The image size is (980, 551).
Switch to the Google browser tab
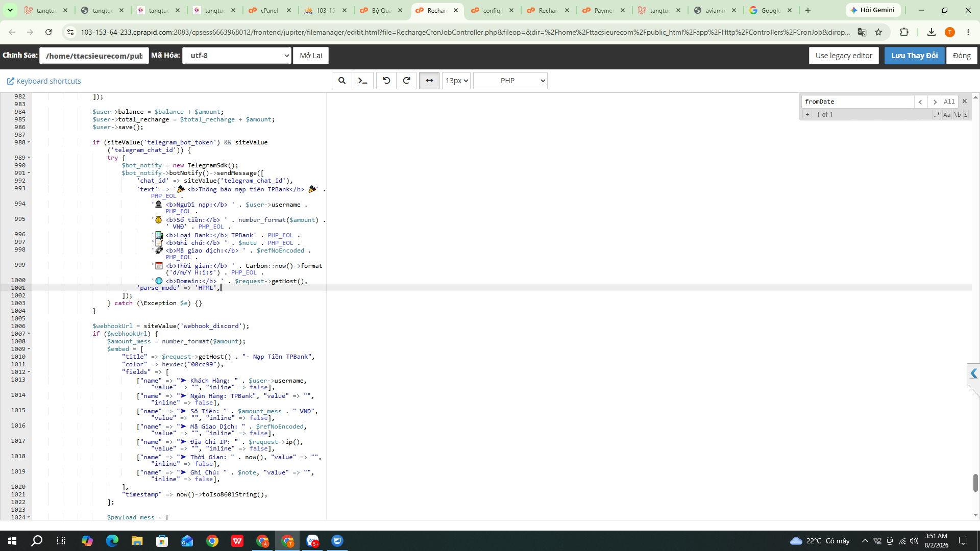pos(771,10)
